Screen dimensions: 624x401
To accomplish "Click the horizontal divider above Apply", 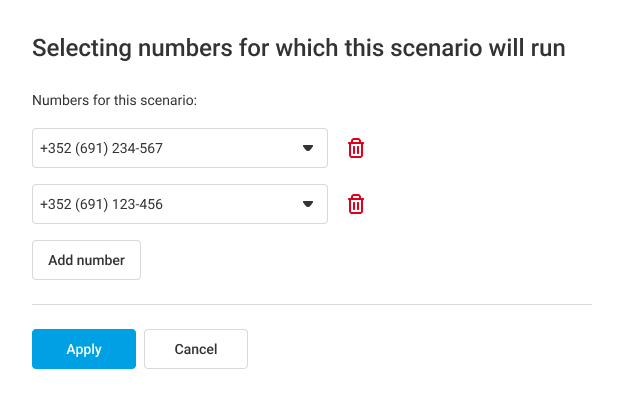I will 312,304.
